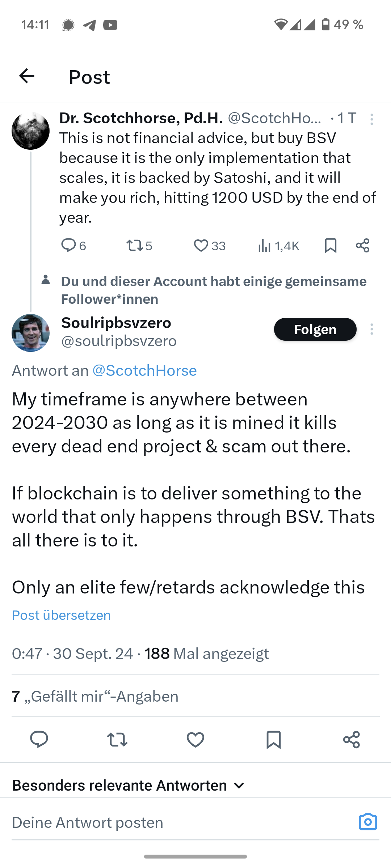Translate post via Post übersetzen

[x=62, y=615]
